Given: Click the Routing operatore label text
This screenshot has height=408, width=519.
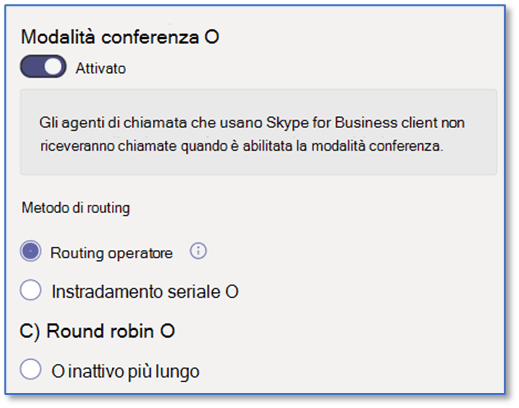Looking at the screenshot, I should tap(111, 253).
